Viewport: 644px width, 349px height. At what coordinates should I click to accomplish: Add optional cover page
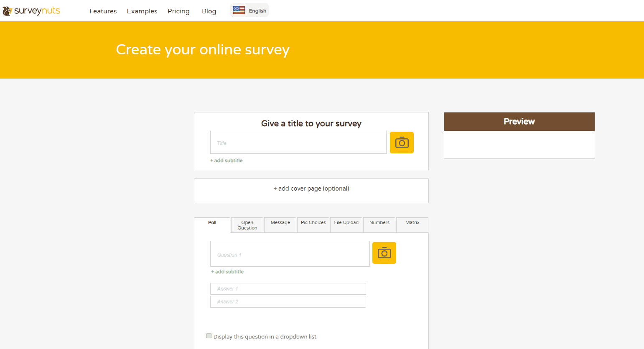coord(311,189)
